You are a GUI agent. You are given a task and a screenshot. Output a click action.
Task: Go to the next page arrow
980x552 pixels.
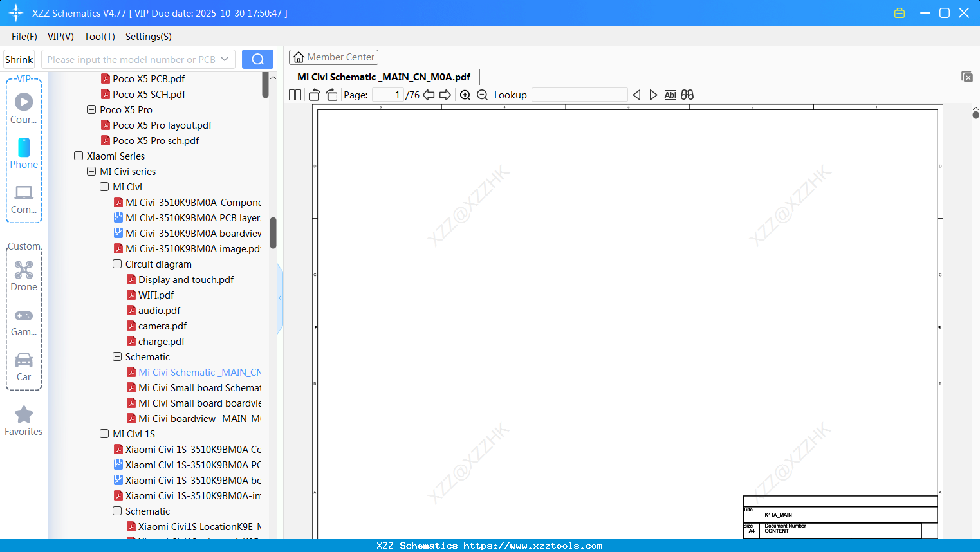(445, 95)
